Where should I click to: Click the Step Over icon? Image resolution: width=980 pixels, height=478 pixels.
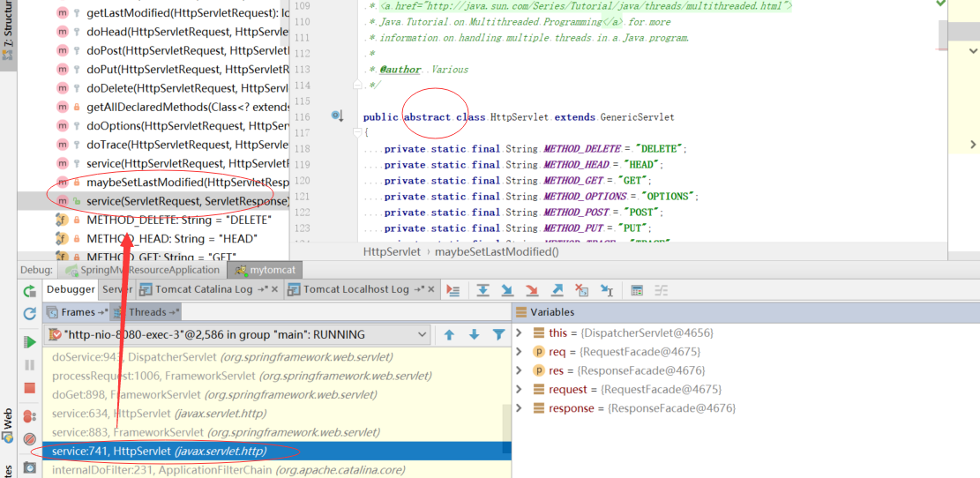pyautogui.click(x=483, y=290)
